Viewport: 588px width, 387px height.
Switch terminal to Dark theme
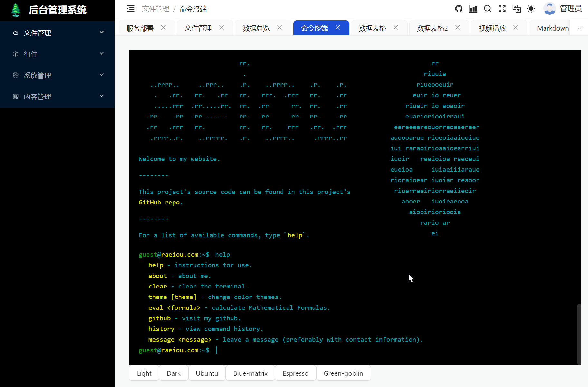click(174, 373)
